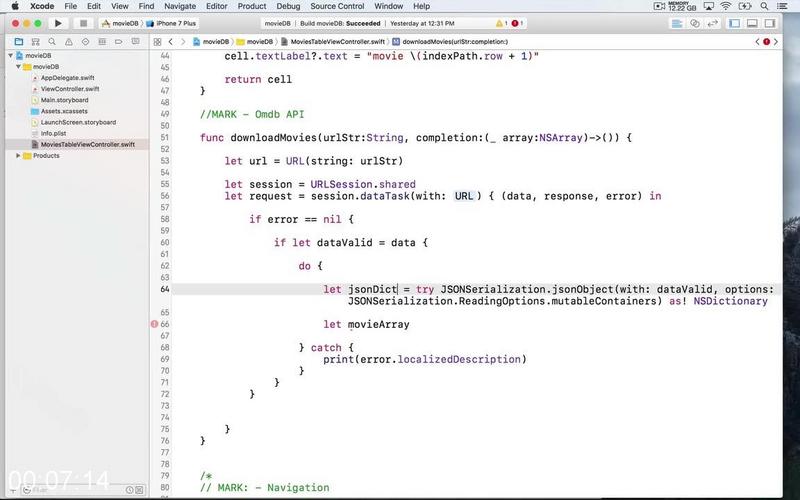Image resolution: width=800 pixels, height=500 pixels.
Task: Click the URL placeholder token on line 56
Action: [x=464, y=196]
